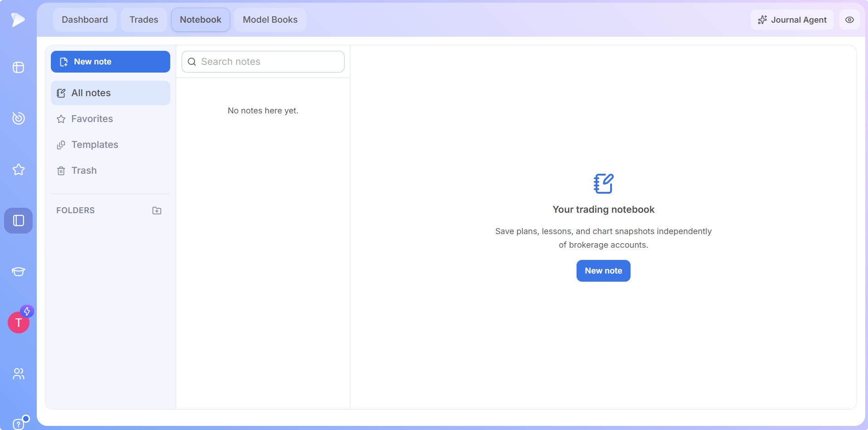
Task: Open the graduation cap icon in sidebar
Action: 18,271
